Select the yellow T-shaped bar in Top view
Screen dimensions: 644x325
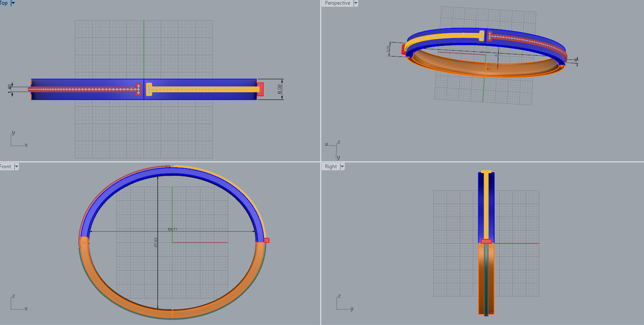(x=202, y=89)
